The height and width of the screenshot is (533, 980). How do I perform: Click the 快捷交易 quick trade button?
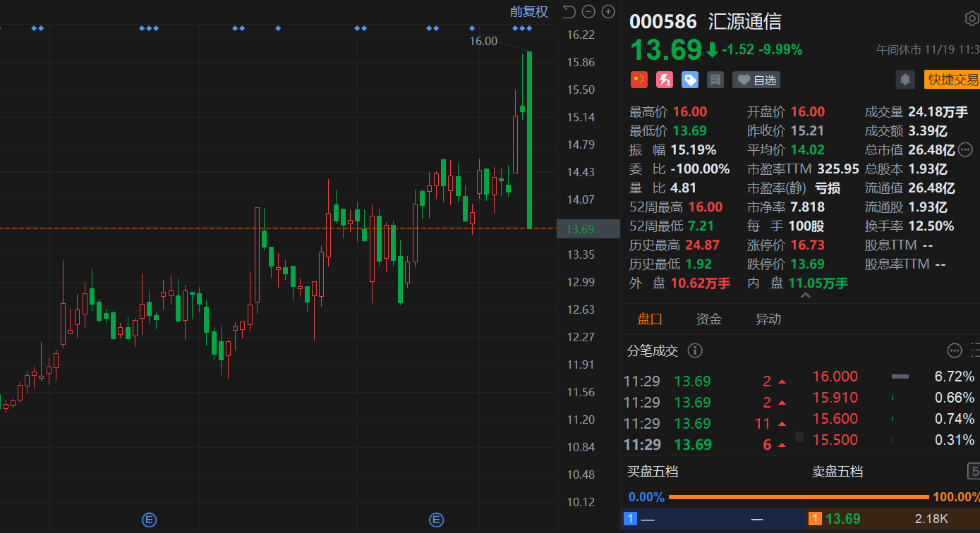952,80
